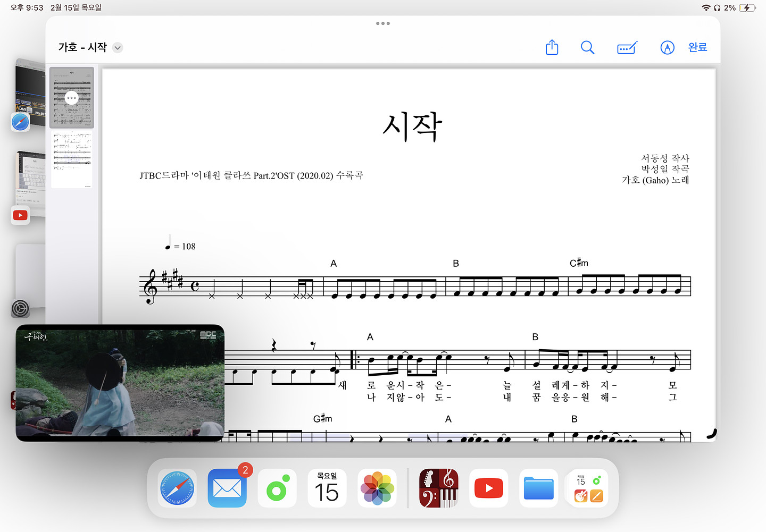Tap the Share icon in the toolbar
The height and width of the screenshot is (532, 766).
point(552,47)
